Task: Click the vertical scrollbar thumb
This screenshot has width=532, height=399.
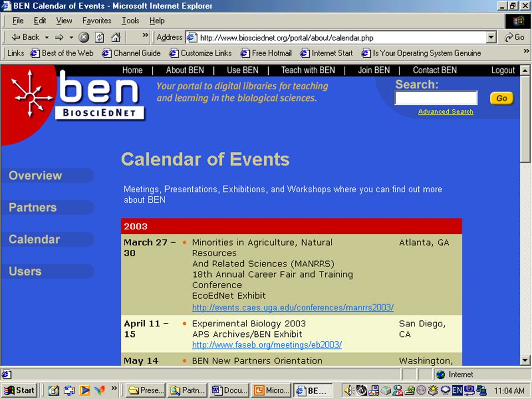Action: 525,119
